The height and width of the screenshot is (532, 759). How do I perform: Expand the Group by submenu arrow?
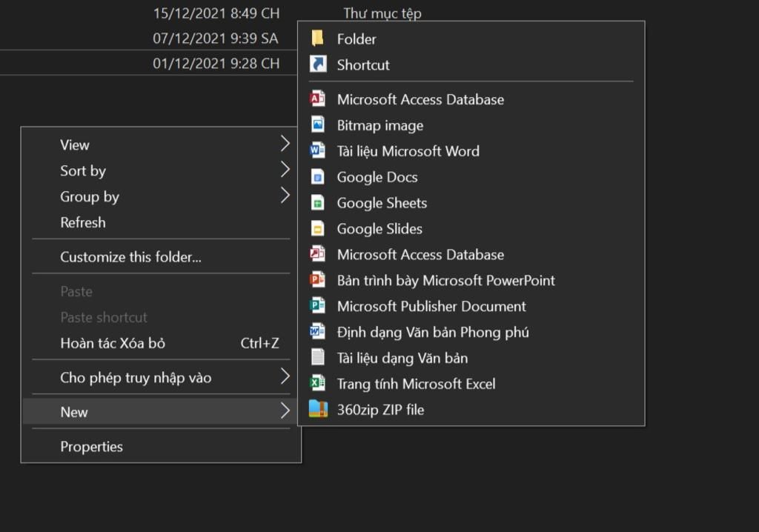tap(285, 196)
